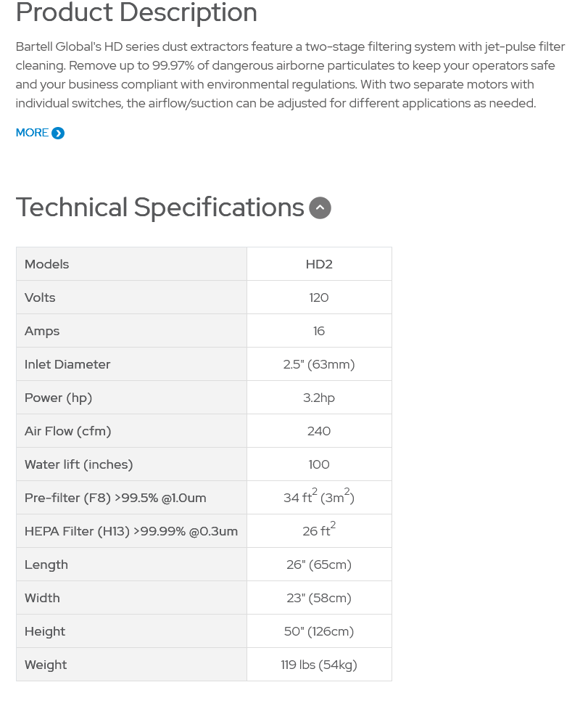Click the Water lift (inches) label
588x706 pixels.
pos(79,464)
